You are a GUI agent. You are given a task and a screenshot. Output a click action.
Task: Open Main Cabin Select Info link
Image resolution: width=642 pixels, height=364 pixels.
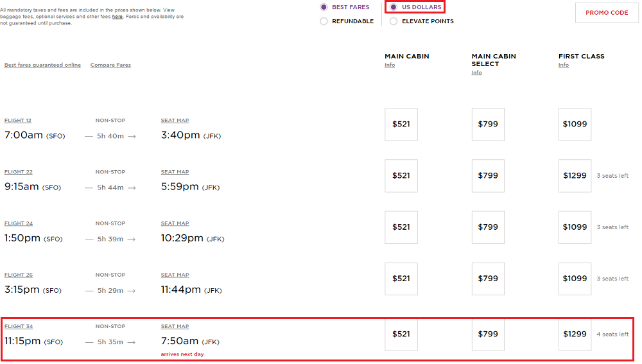click(476, 73)
